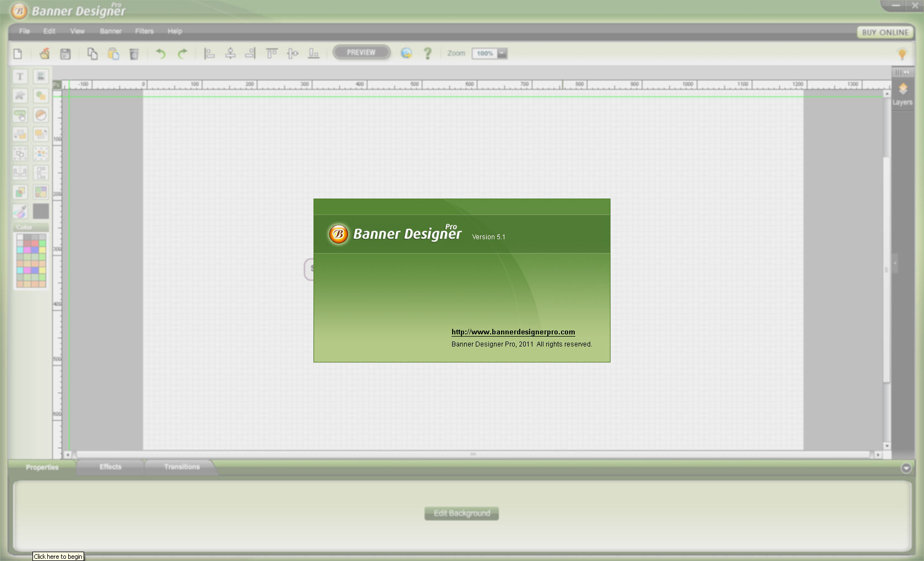Open an existing banner file
Viewport: 924px width, 561px height.
[x=44, y=53]
